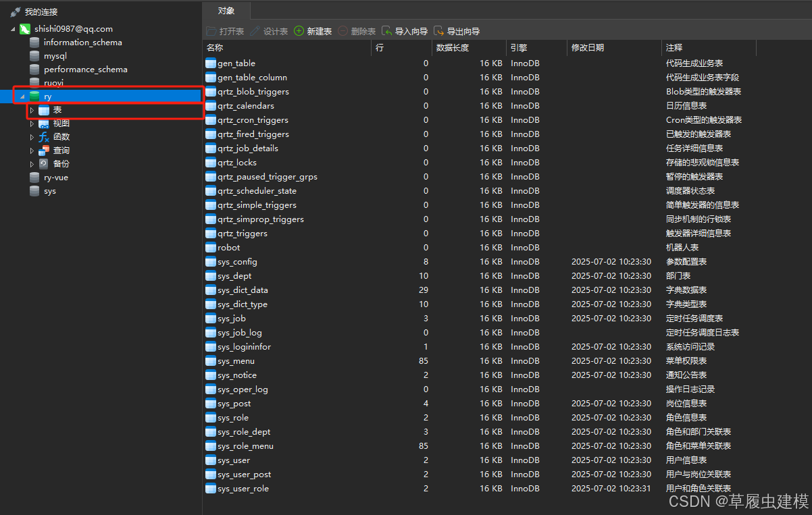
Task: Click the 导出向导 icon
Action: pyautogui.click(x=439, y=31)
